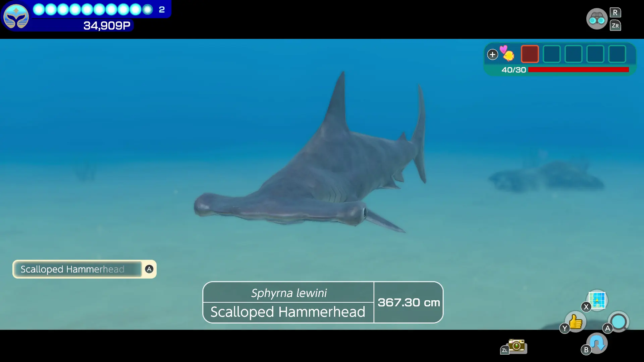The image size is (644, 362).
Task: Click the A prompt beside magnifier
Action: click(x=607, y=328)
